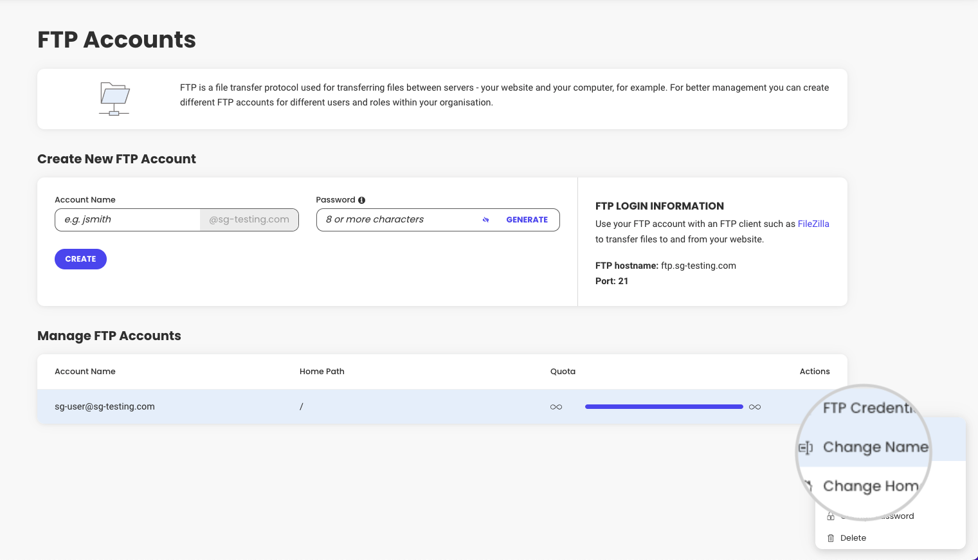Select Delete from the actions menu
This screenshot has width=978, height=560.
click(891, 538)
